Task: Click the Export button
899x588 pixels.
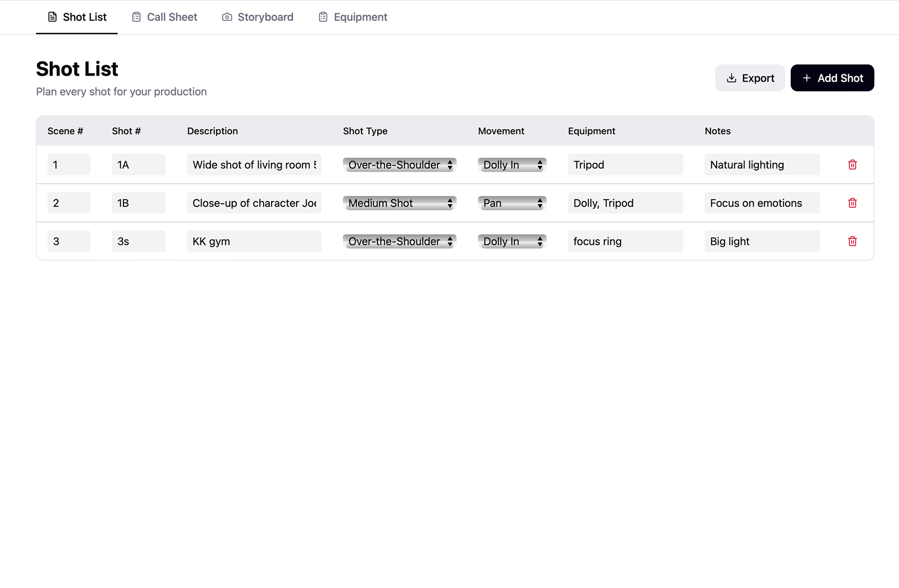Action: coord(750,78)
